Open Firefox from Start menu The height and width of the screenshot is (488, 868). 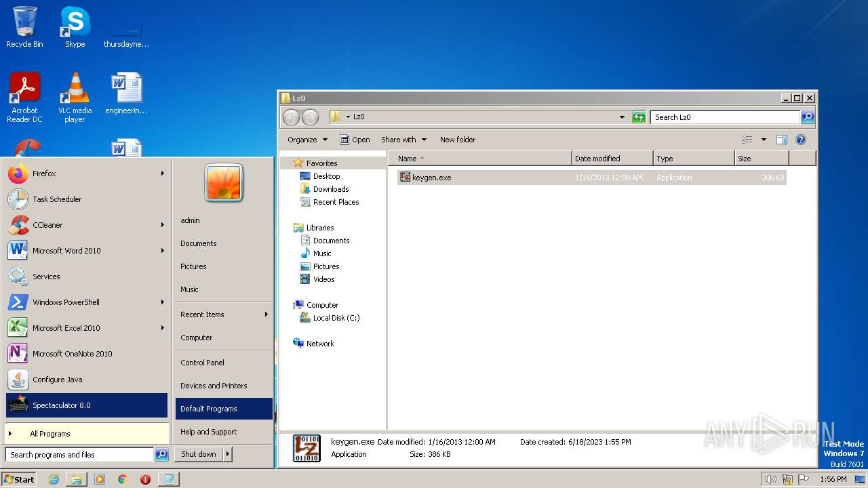coord(87,174)
